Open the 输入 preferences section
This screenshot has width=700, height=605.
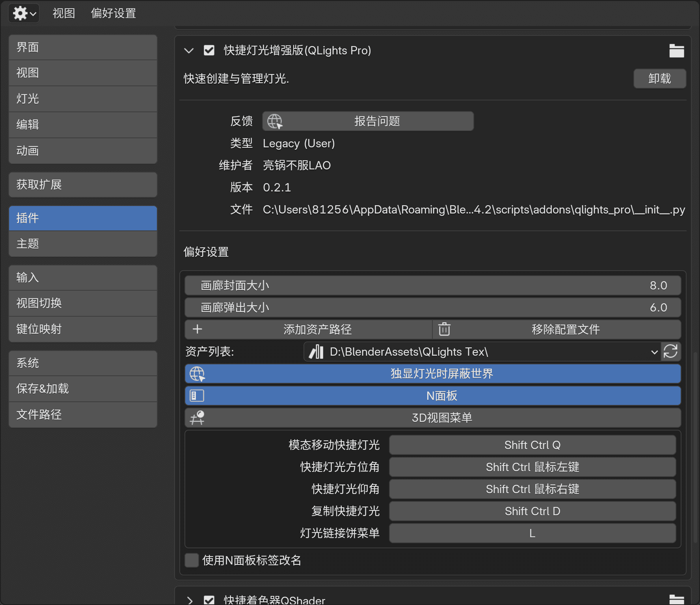[83, 278]
